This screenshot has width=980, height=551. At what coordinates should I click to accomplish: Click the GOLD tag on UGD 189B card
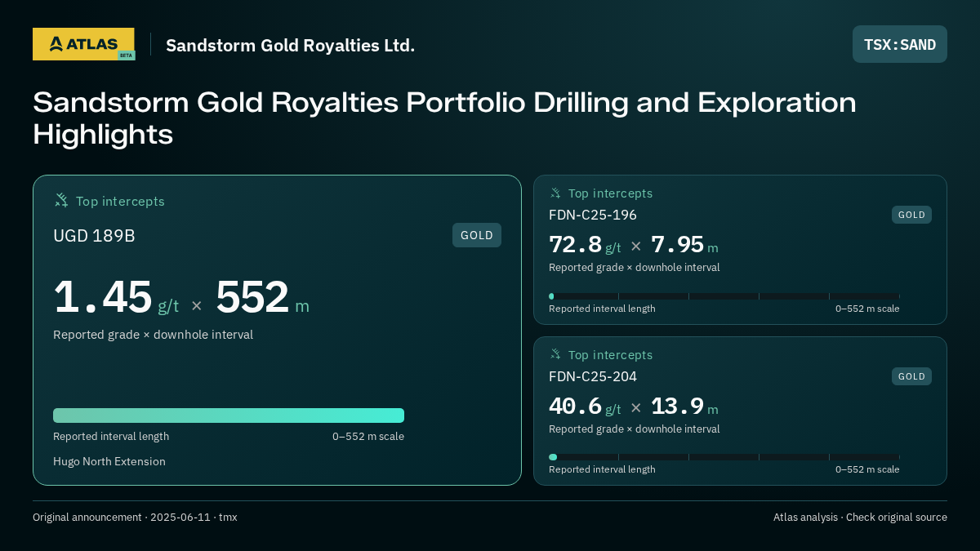(477, 235)
